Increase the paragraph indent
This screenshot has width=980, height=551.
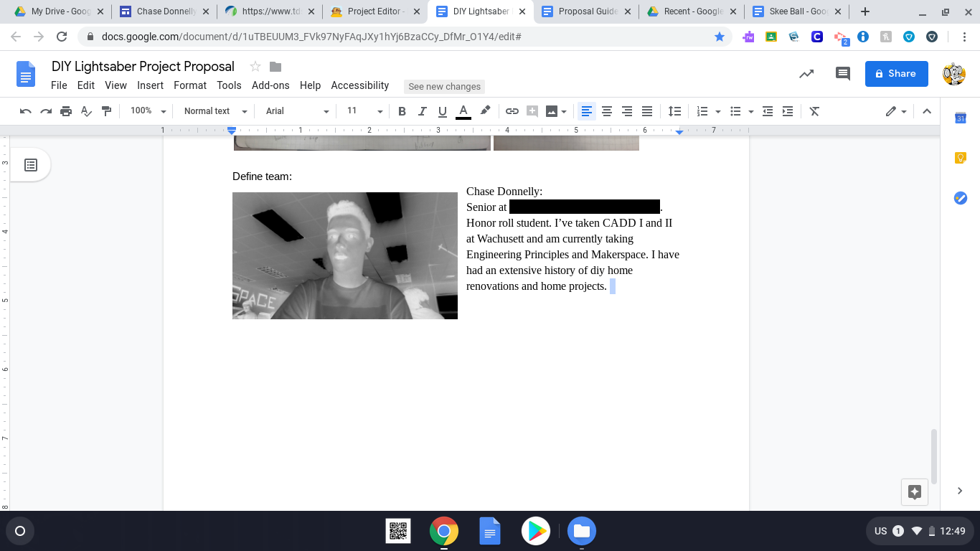788,111
